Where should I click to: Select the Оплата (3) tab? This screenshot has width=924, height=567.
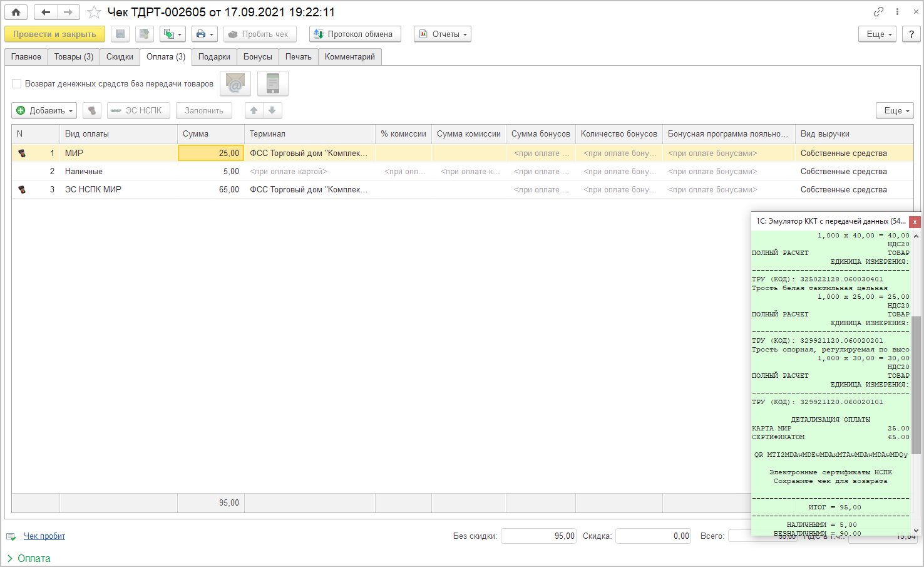(166, 57)
